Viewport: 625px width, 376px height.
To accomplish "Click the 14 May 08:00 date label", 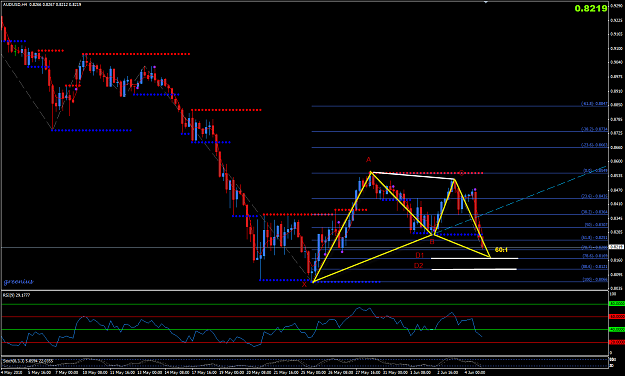I will pos(177,372).
